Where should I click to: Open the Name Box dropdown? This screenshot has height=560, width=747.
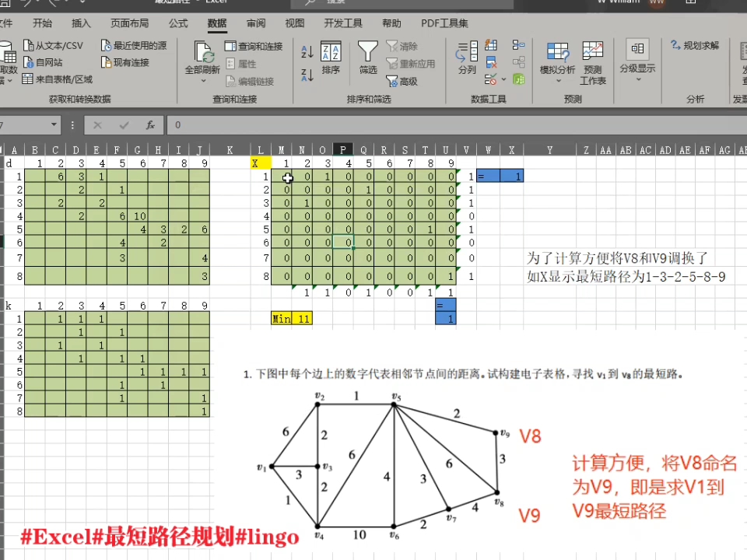point(53,124)
